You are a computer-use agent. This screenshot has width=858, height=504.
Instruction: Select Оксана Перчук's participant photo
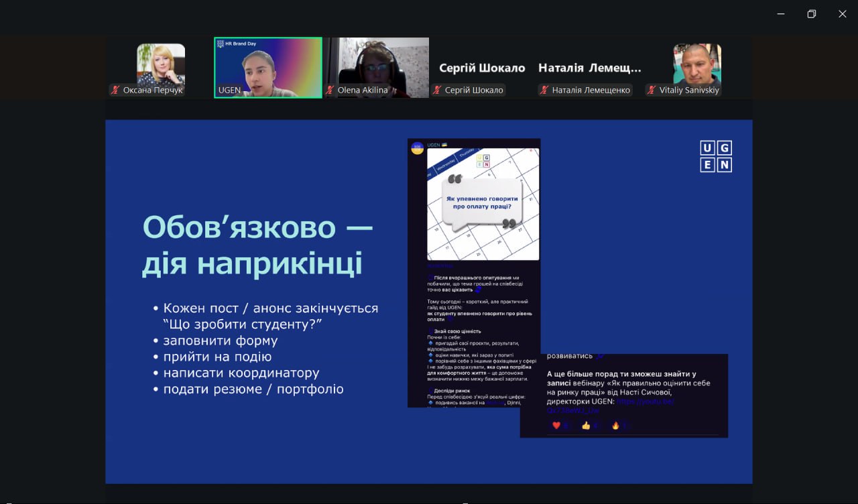161,64
